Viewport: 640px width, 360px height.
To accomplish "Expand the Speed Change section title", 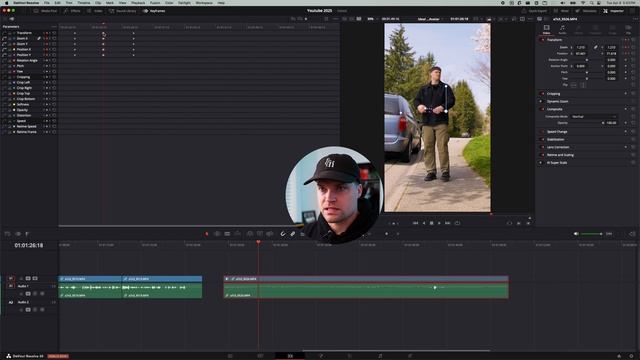I will [557, 132].
